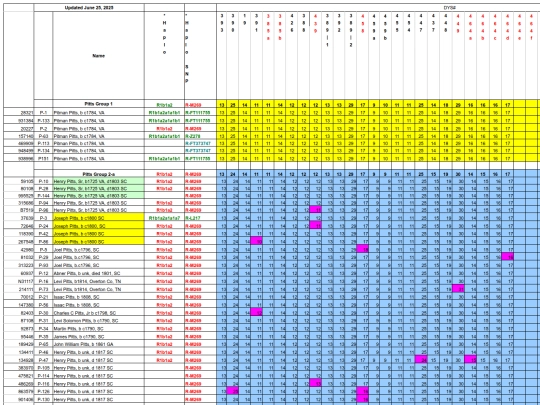Open the R1b1a2a1a1a7 haplogroup link
The image size is (540, 405).
coord(164,218)
